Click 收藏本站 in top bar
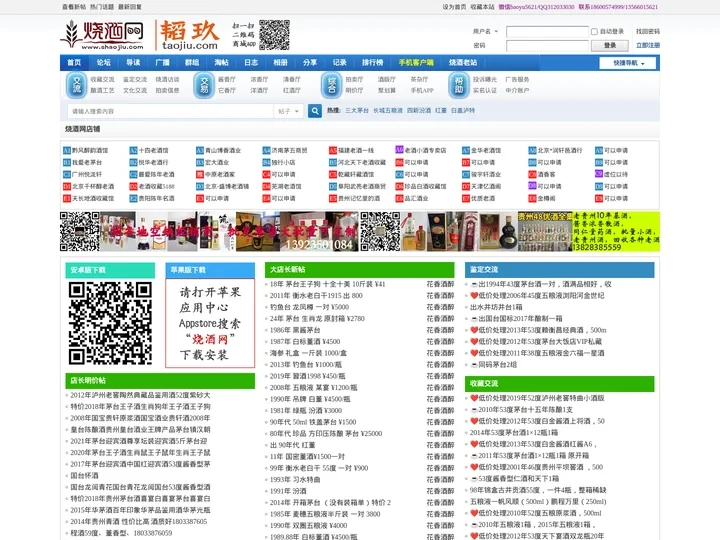The image size is (720, 540). coord(483,7)
